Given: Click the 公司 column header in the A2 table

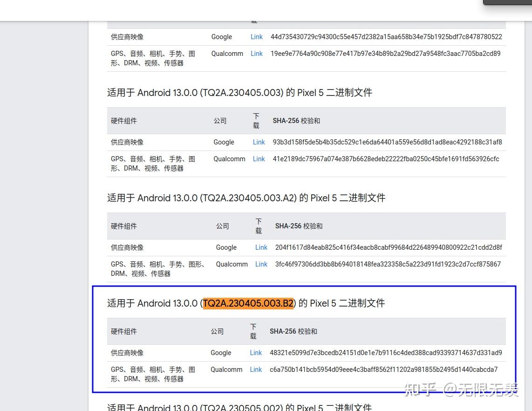Looking at the screenshot, I should 222,226.
